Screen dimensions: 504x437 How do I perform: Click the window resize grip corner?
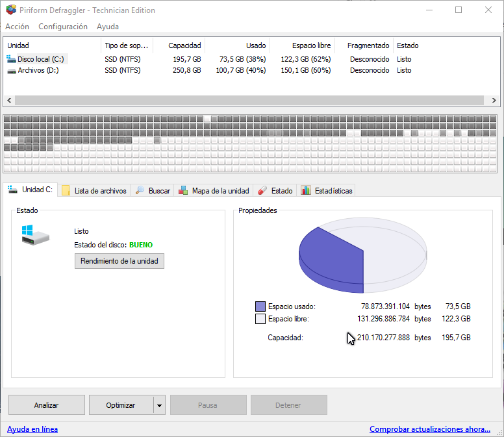(x=499, y=433)
